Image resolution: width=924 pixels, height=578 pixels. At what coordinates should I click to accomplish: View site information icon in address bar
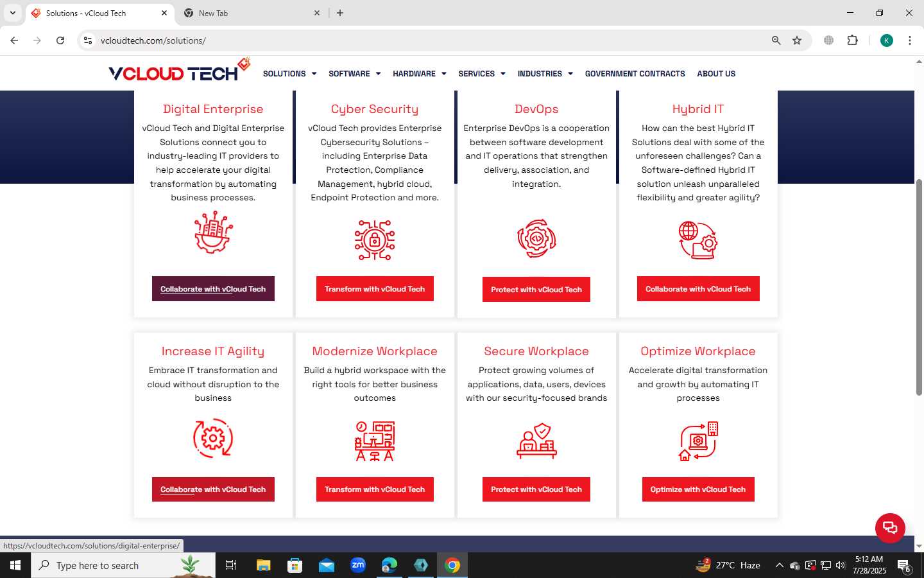(x=88, y=40)
